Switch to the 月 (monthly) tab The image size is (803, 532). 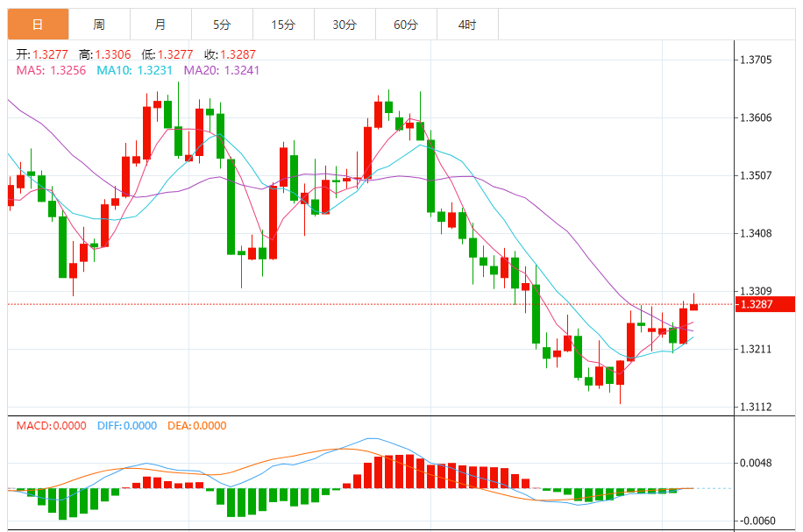pyautogui.click(x=160, y=24)
